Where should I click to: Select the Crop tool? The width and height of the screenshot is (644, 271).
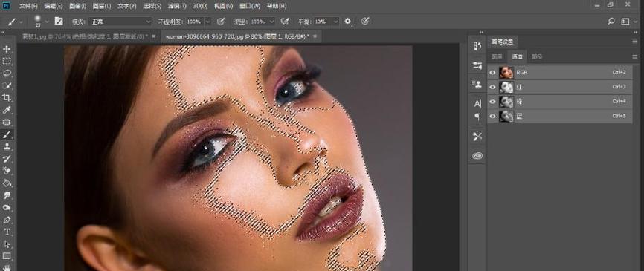[7, 97]
